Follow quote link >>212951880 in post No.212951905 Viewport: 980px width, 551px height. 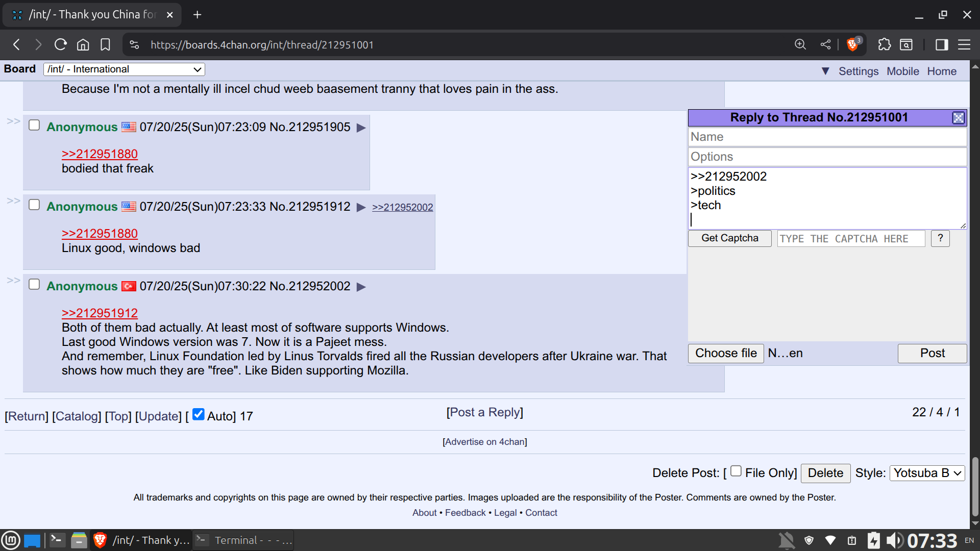tap(100, 154)
